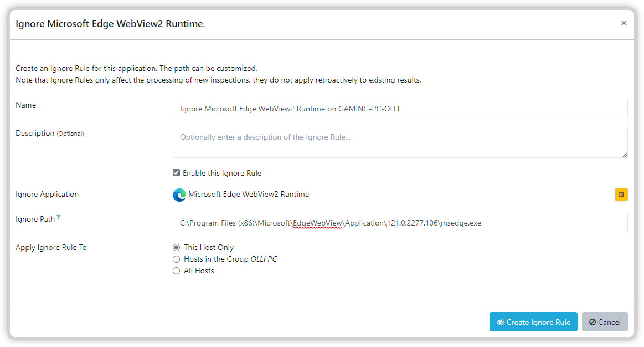Choose Hosts in the Group OLLI PC

tap(176, 259)
